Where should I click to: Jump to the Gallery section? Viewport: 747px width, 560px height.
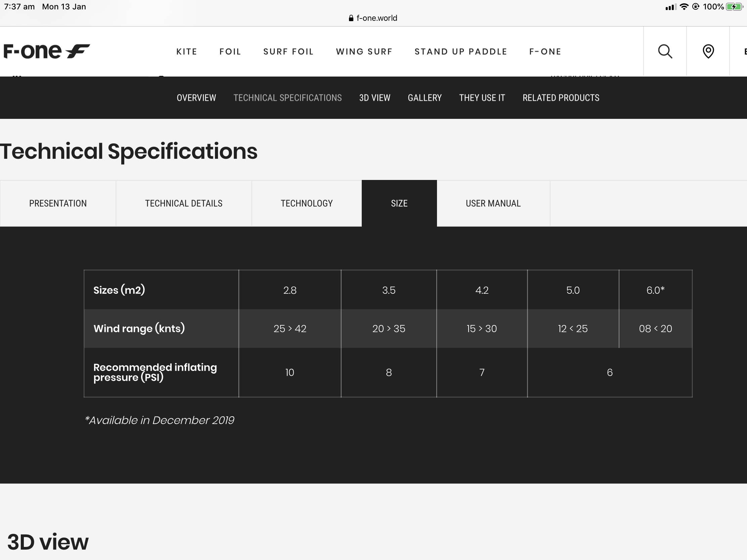425,98
